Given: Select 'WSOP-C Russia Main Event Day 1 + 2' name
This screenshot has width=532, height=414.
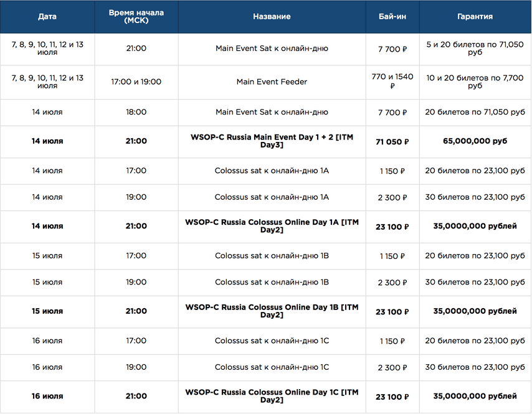Looking at the screenshot, I should point(272,141).
